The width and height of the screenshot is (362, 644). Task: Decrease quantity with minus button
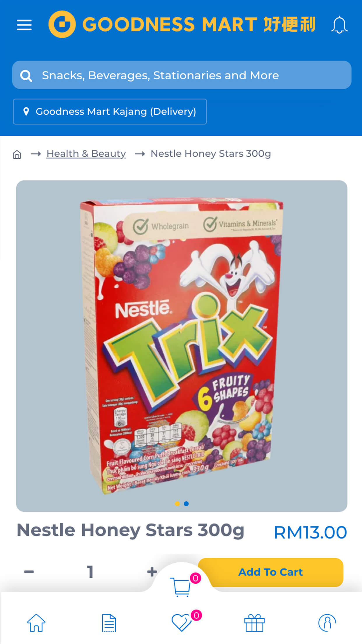click(29, 572)
